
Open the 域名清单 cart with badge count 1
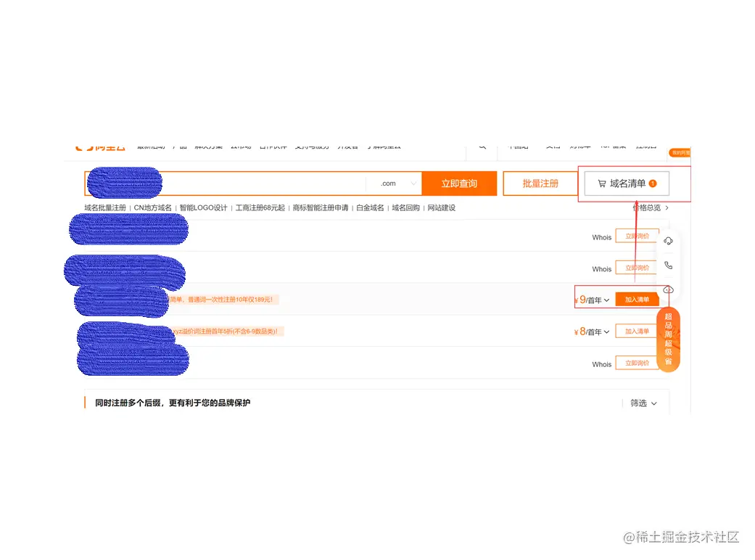[x=626, y=183]
